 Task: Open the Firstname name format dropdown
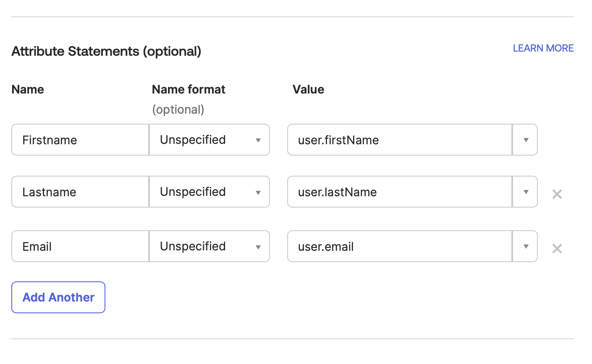click(x=258, y=140)
